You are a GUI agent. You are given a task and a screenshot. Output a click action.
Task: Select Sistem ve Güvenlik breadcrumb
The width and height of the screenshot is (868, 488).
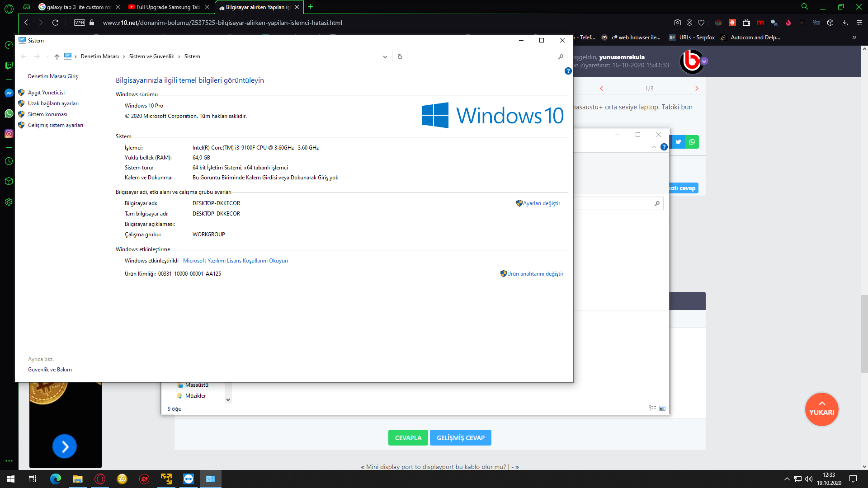(151, 56)
